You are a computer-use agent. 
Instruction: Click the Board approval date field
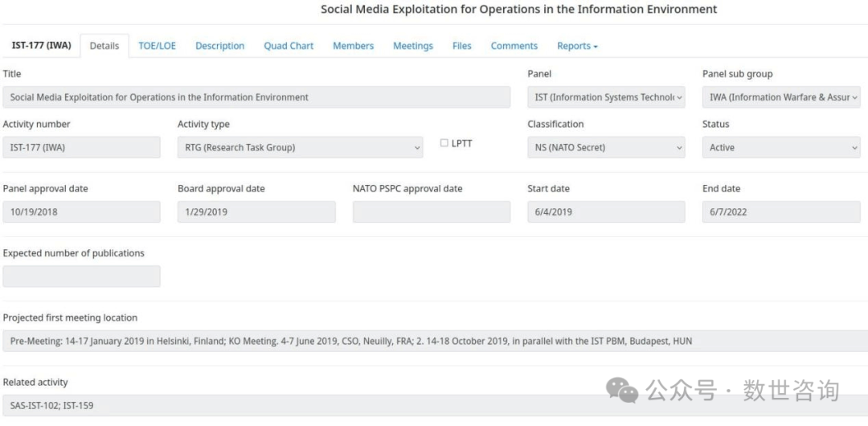tap(256, 211)
